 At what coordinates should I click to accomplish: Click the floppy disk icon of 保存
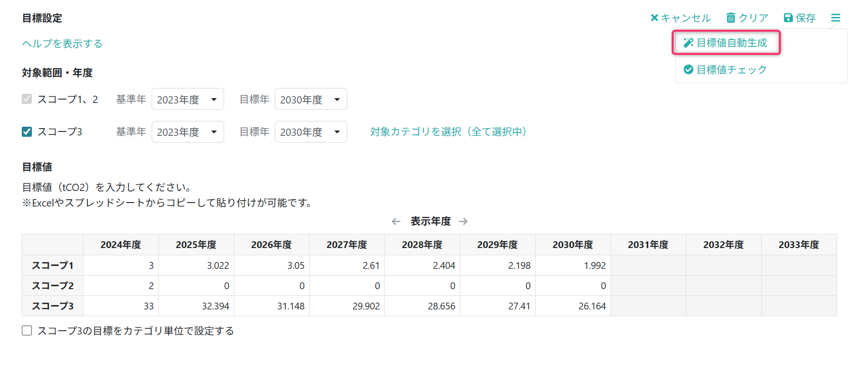click(x=788, y=18)
